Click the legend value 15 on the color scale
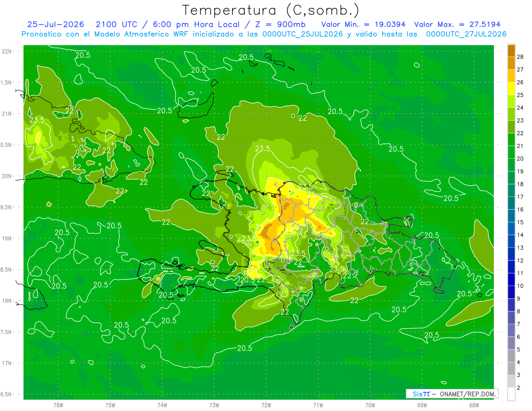Image resolution: width=532 pixels, height=411 pixels. tap(520, 222)
